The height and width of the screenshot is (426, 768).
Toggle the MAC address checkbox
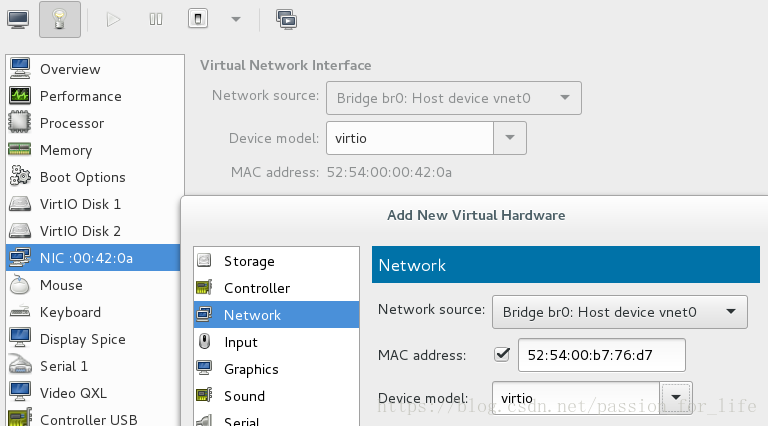click(x=502, y=355)
